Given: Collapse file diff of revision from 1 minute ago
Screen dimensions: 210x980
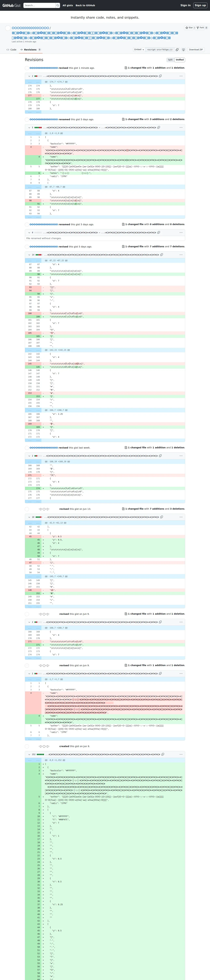Looking at the screenshot, I should 29,76.
